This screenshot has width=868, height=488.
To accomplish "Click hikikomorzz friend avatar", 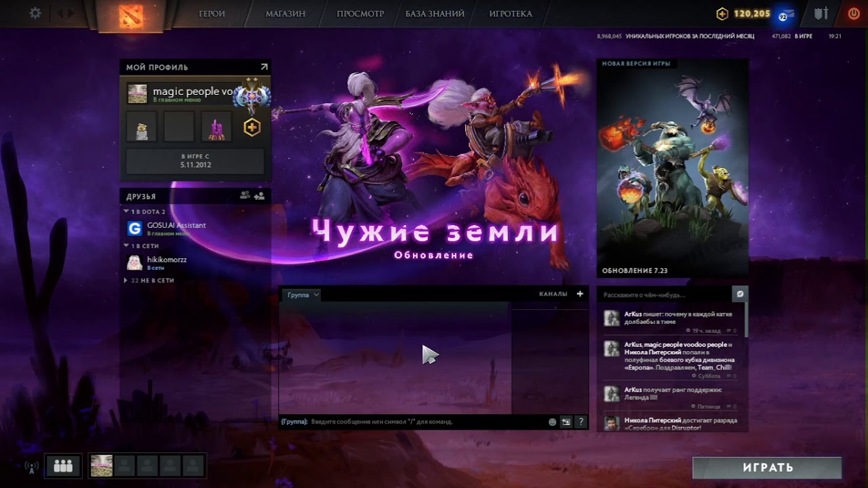I will click(x=135, y=262).
